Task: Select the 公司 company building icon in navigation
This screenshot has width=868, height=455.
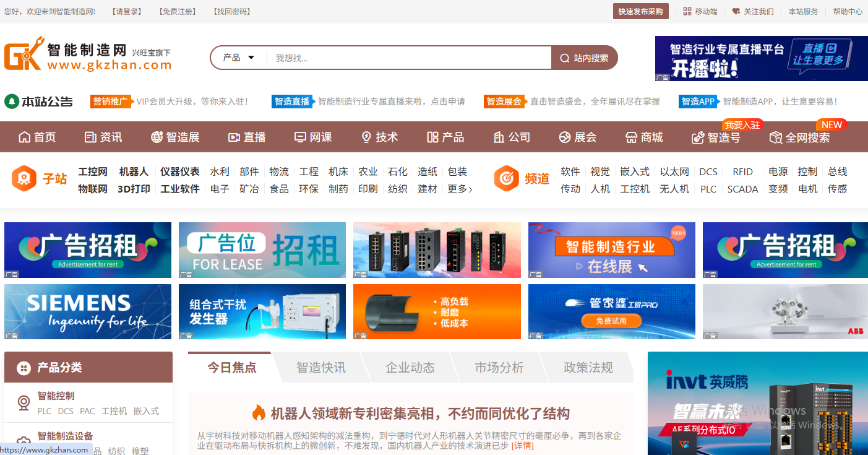Action: coord(499,137)
